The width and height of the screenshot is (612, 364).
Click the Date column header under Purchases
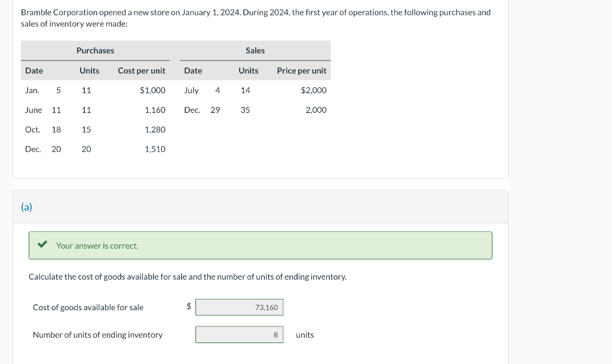pyautogui.click(x=33, y=70)
